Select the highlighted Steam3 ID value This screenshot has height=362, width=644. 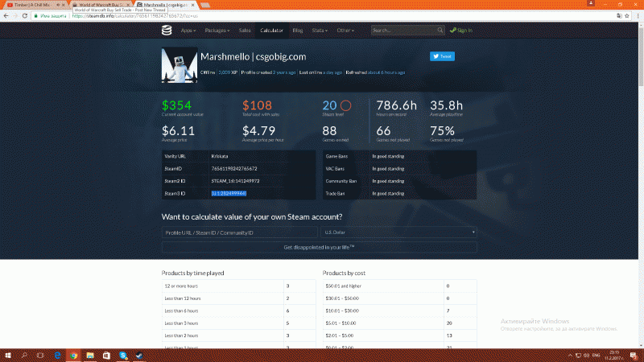229,193
